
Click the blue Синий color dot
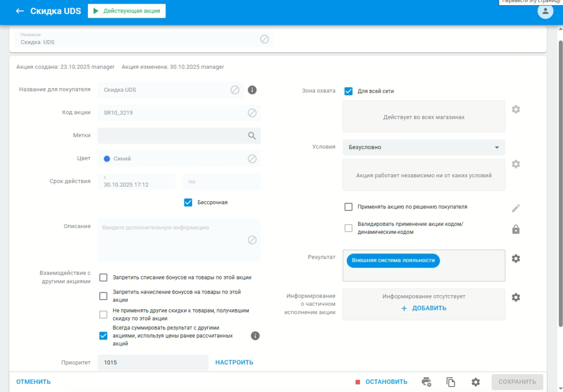click(x=107, y=159)
